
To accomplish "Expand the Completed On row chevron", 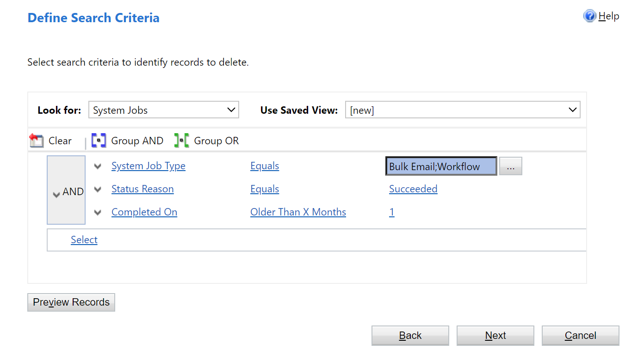I will pyautogui.click(x=98, y=212).
